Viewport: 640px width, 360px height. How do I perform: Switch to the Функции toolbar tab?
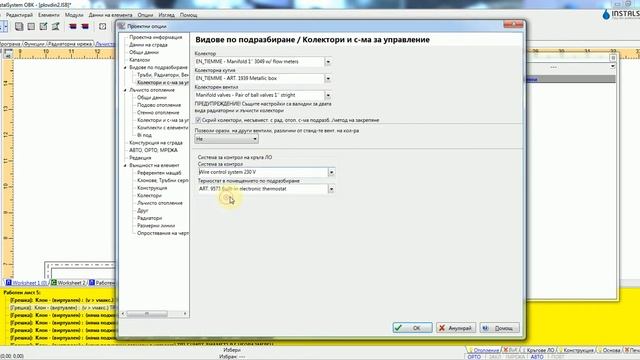click(x=34, y=44)
